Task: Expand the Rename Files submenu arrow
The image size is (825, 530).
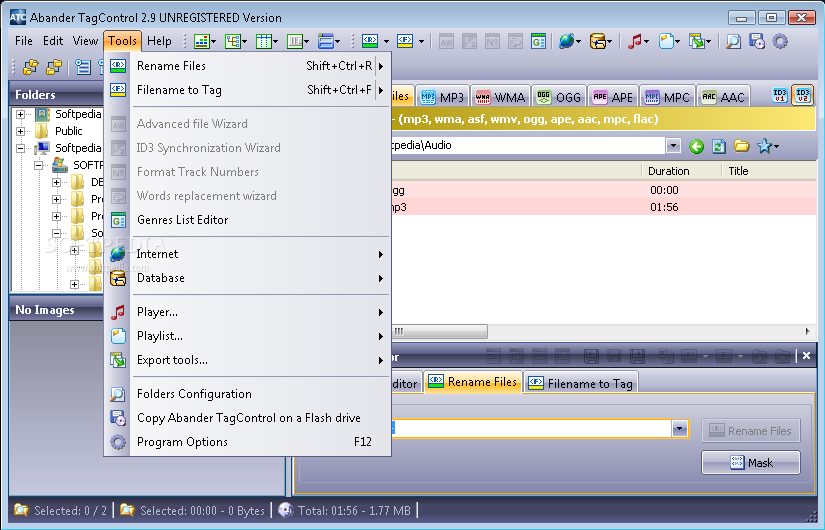Action: 380,66
